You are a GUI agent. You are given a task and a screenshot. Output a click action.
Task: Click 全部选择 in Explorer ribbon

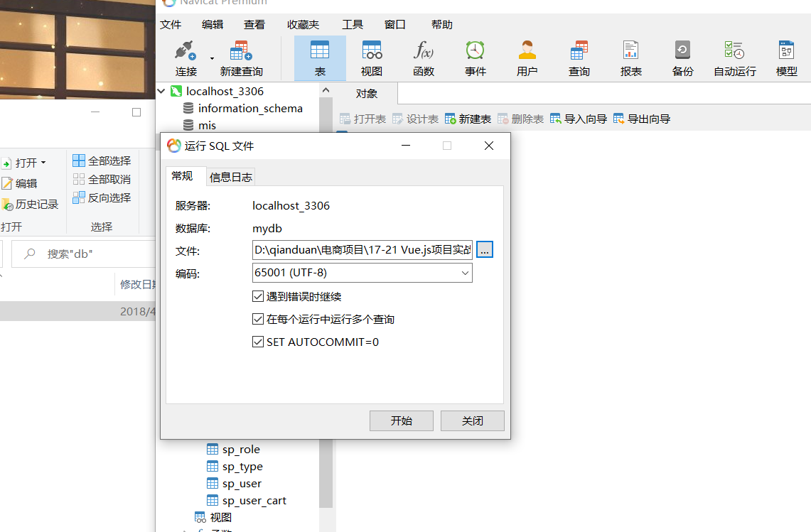tap(102, 161)
